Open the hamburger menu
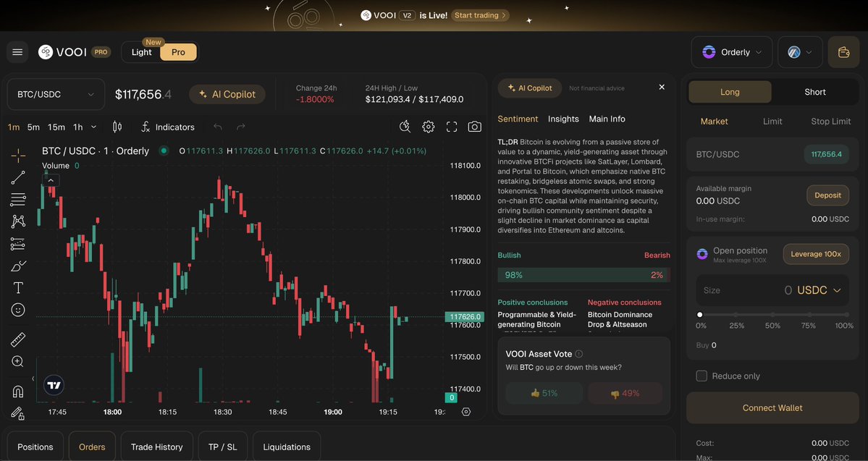 point(17,52)
